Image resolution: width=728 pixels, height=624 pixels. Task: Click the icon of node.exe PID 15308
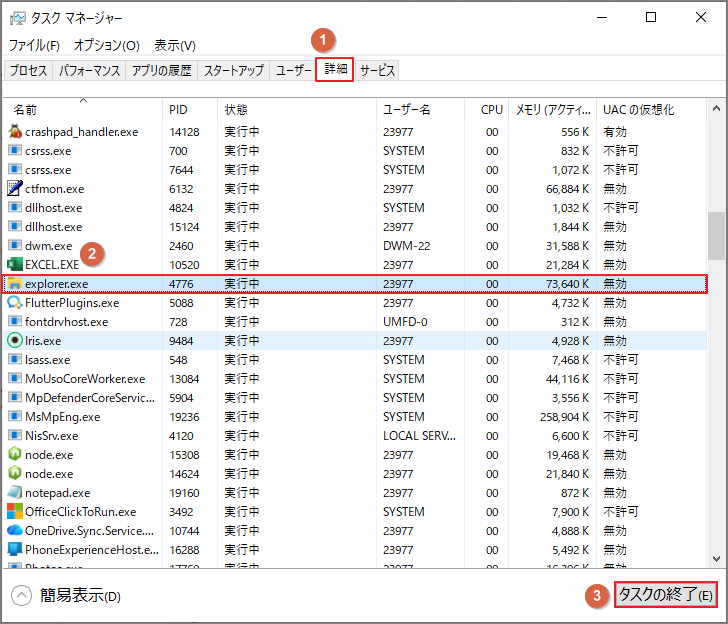click(15, 454)
